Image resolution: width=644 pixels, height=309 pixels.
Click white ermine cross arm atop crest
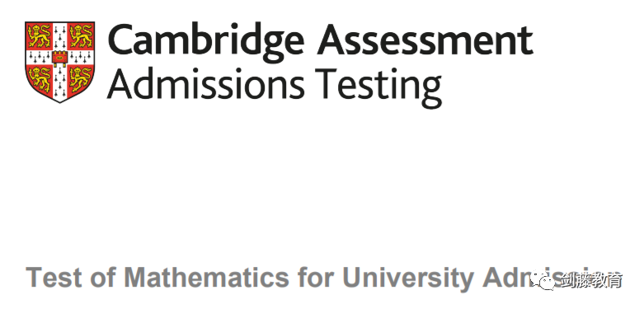60,35
